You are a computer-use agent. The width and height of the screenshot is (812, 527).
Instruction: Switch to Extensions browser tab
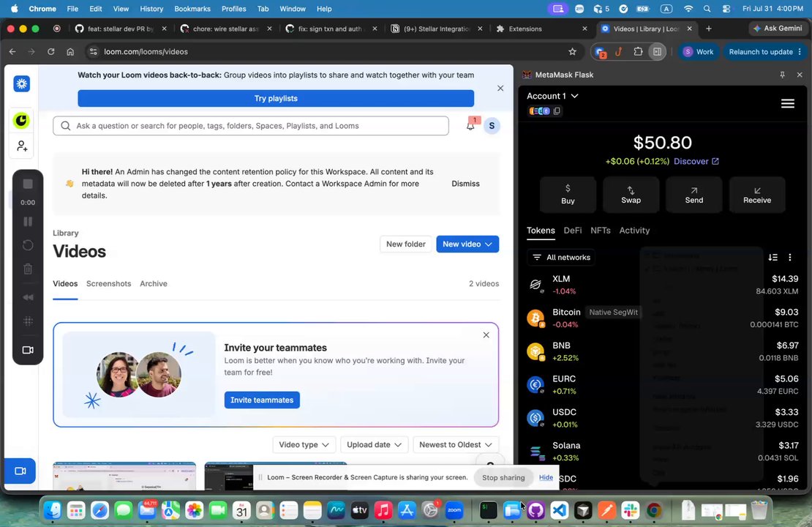(x=540, y=29)
